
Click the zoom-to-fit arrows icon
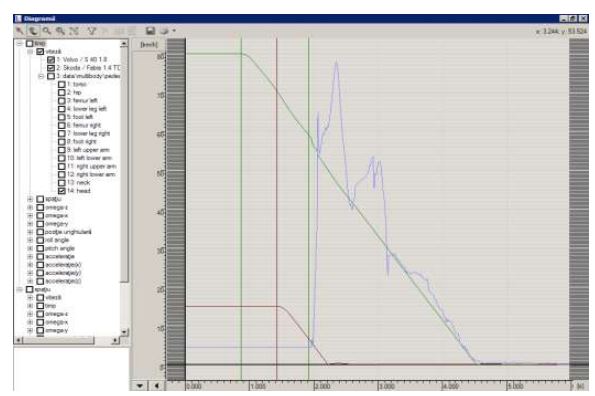coord(74,31)
